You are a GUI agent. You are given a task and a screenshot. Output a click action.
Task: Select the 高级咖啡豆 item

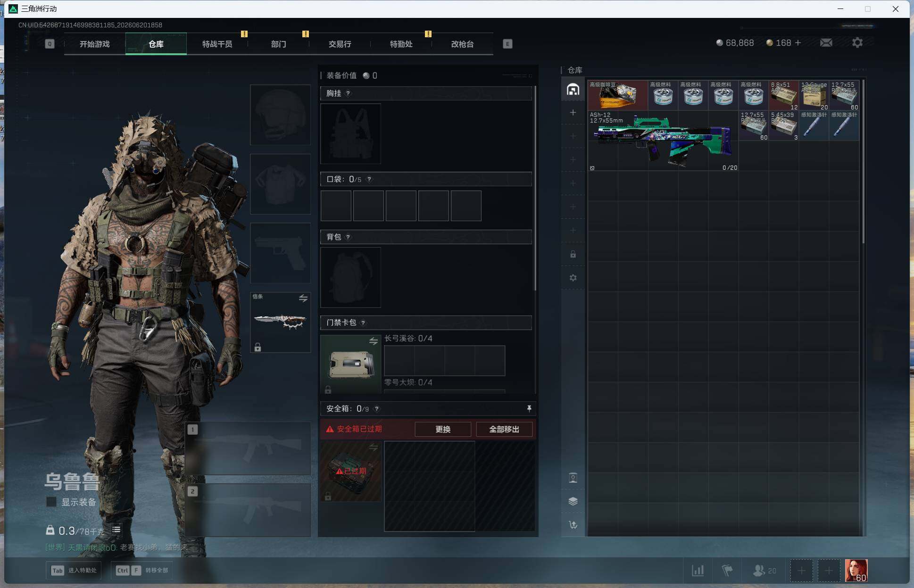[618, 95]
